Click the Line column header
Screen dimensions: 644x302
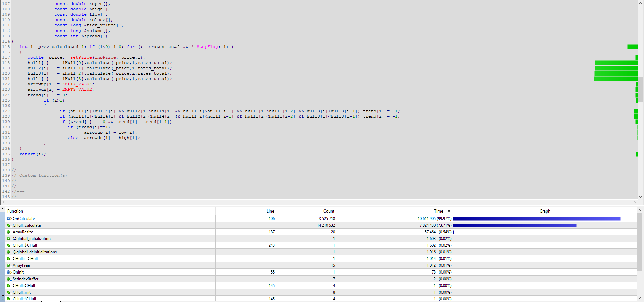[x=270, y=211]
